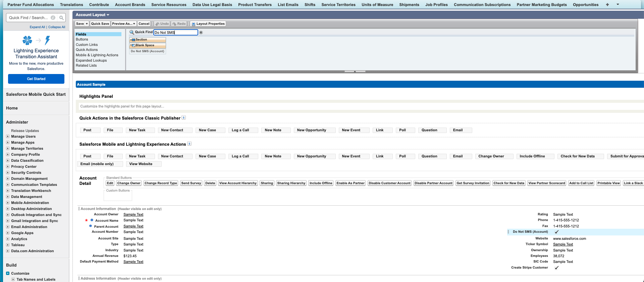Click the Quick Save button

point(100,24)
